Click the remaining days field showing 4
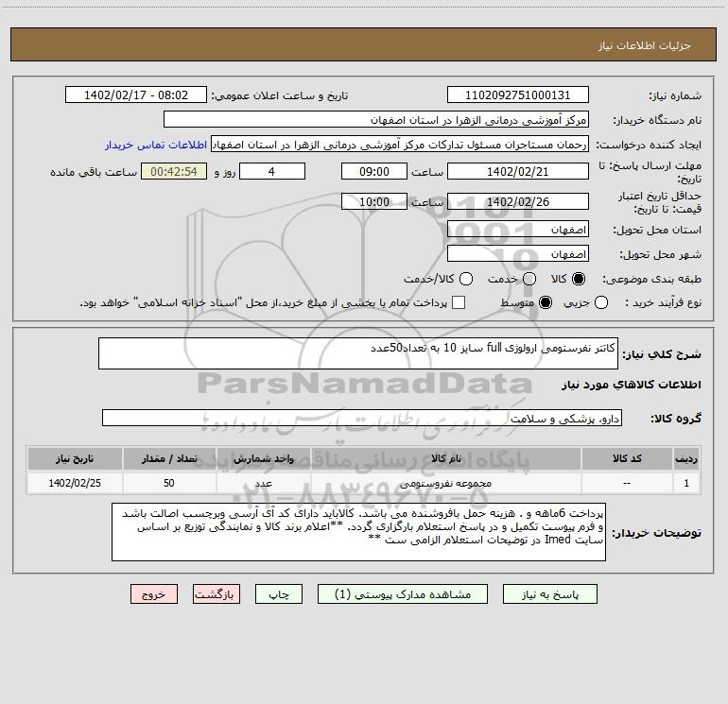 coord(272,172)
